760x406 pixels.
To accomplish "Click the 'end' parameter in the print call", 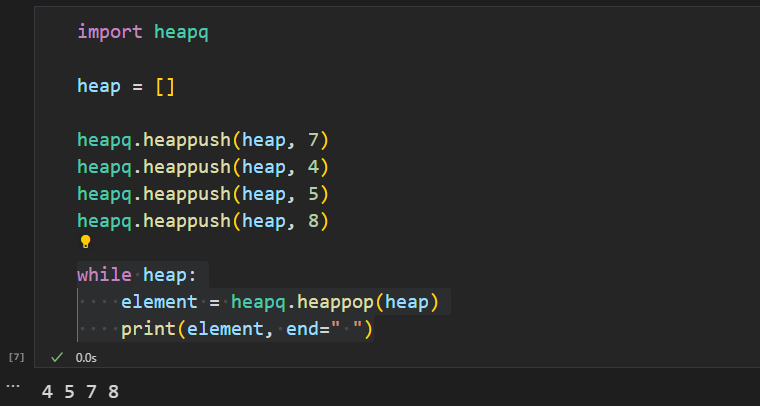I will click(x=302, y=329).
